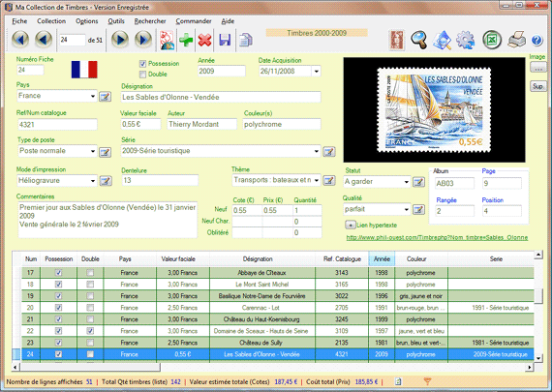Toggle the Double checkbox in form
This screenshot has height=392, width=552.
pyautogui.click(x=142, y=75)
